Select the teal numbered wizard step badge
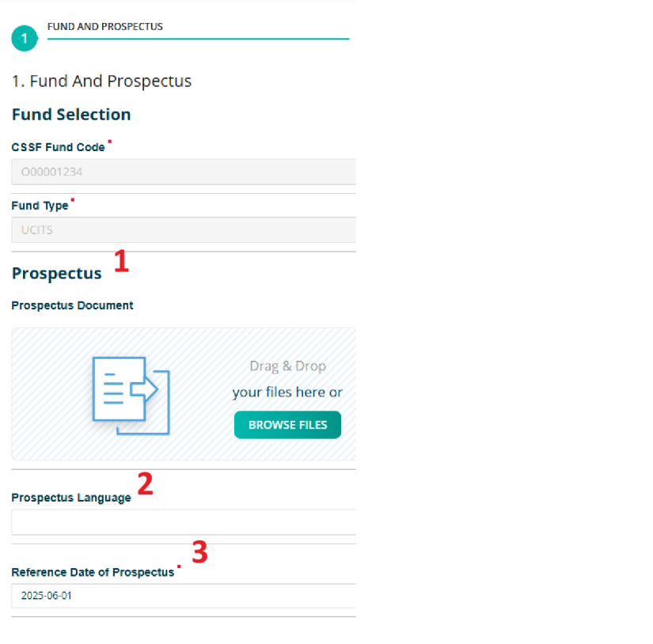Image resolution: width=653 pixels, height=644 pixels. 25,38
